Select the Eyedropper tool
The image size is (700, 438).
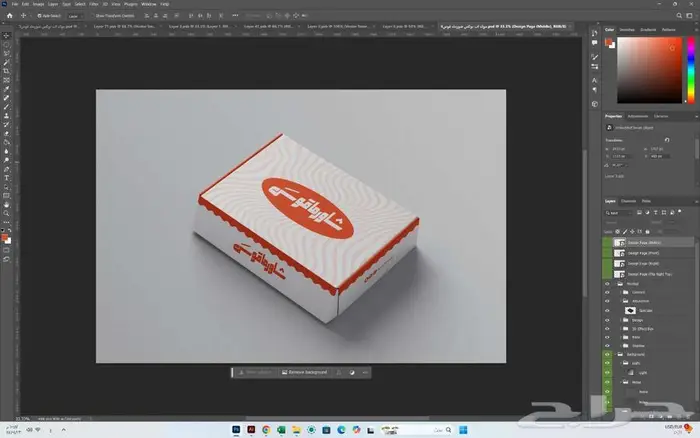click(6, 89)
